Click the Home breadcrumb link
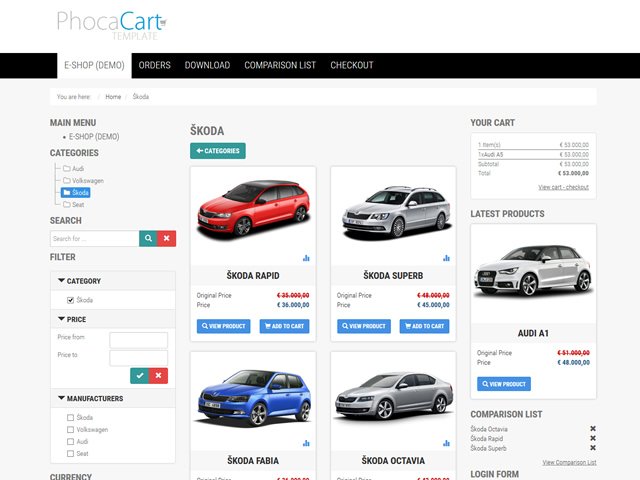 [x=113, y=97]
